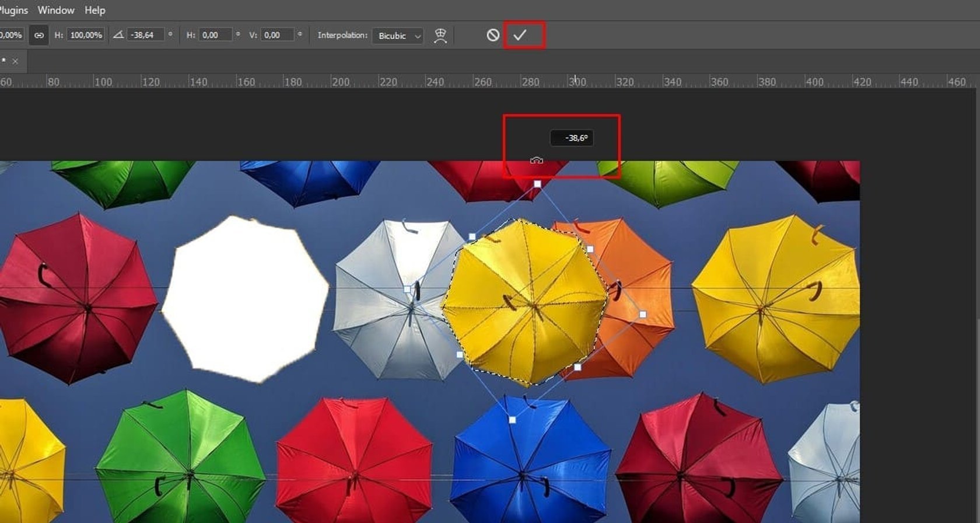Edit the width percentage field
980x523 pixels.
tap(11, 35)
